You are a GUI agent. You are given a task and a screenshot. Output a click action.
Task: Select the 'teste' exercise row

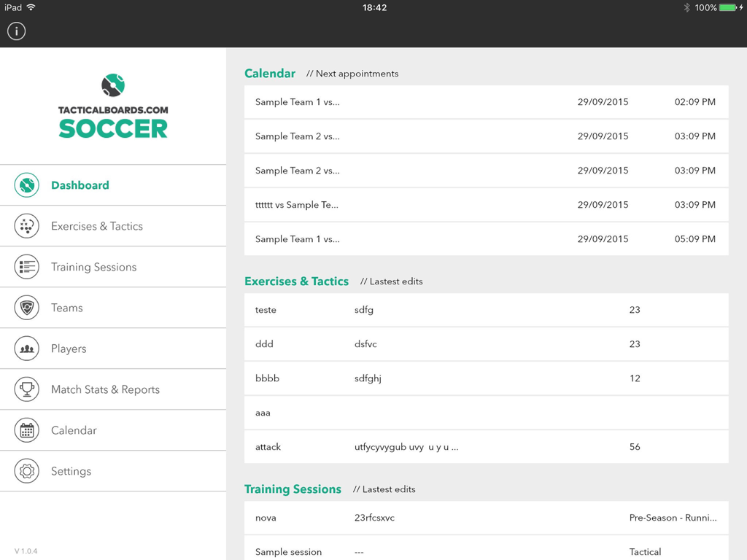[x=486, y=309]
